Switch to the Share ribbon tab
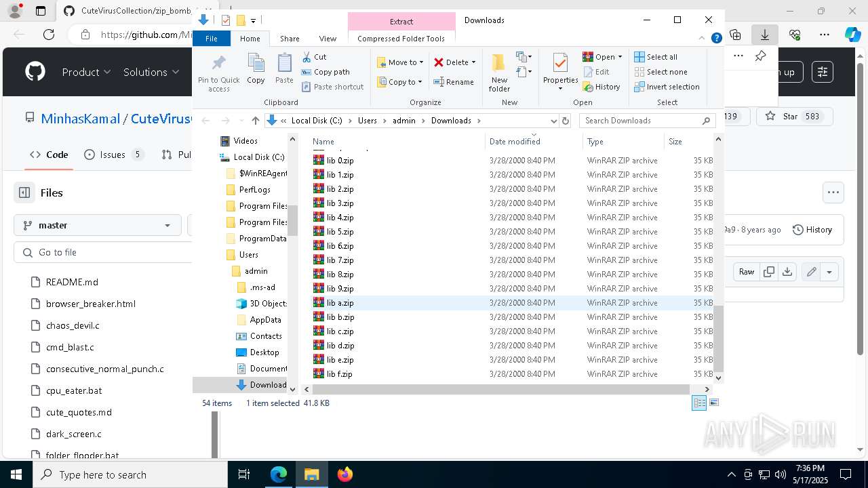 [x=290, y=39]
